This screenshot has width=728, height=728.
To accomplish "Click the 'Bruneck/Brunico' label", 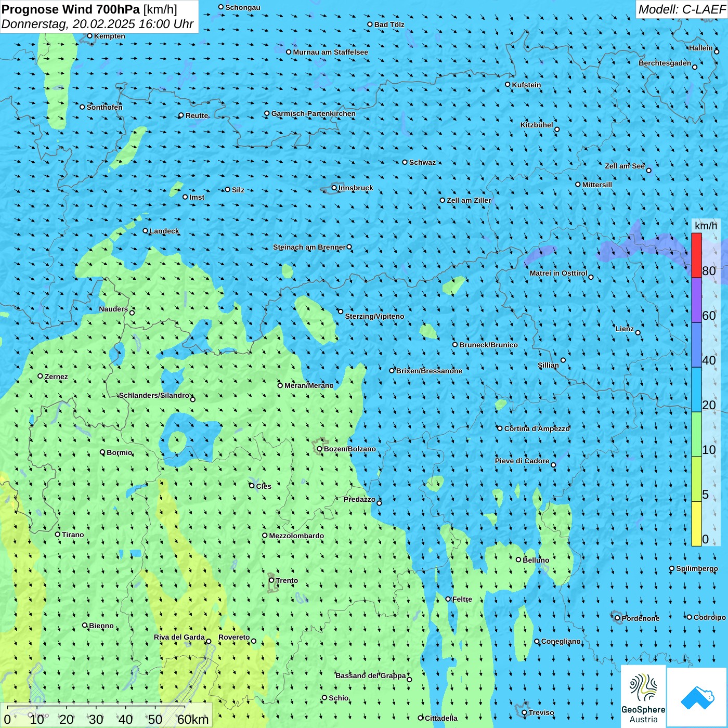I will point(488,345).
